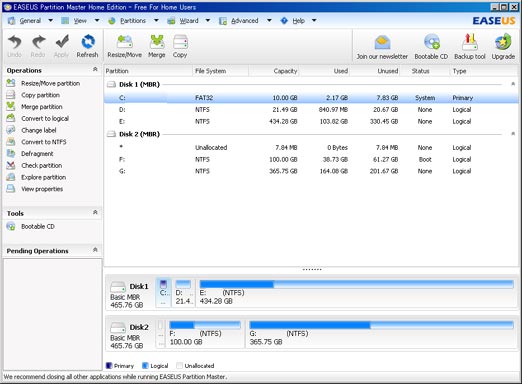Image resolution: width=522 pixels, height=384 pixels.
Task: Sort by File System column header
Action: [x=220, y=71]
